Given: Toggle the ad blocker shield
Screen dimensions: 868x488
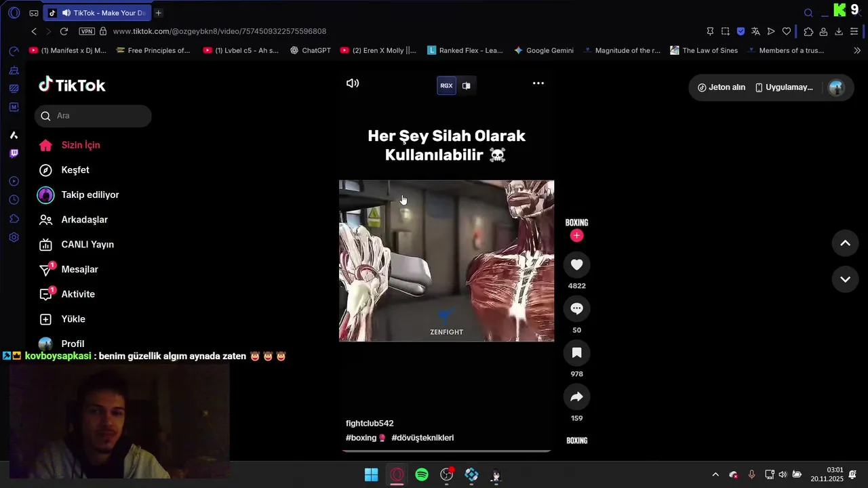Looking at the screenshot, I should tap(741, 31).
